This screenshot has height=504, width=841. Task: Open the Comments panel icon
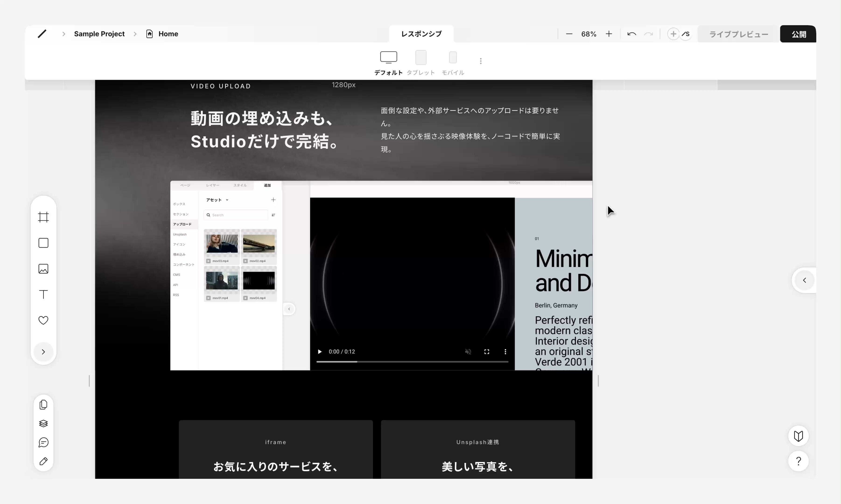43,442
